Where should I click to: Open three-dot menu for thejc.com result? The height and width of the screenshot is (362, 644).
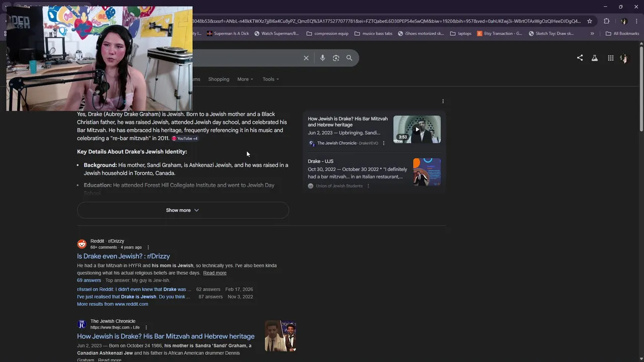point(146,328)
